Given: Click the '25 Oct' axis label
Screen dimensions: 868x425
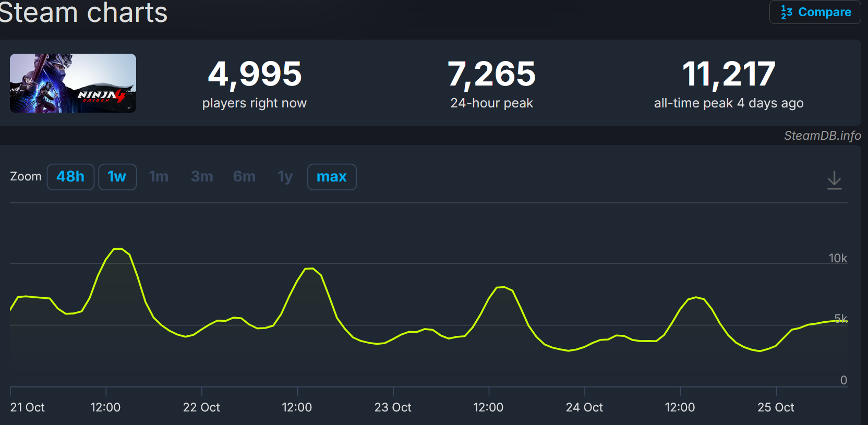Looking at the screenshot, I should (x=776, y=407).
